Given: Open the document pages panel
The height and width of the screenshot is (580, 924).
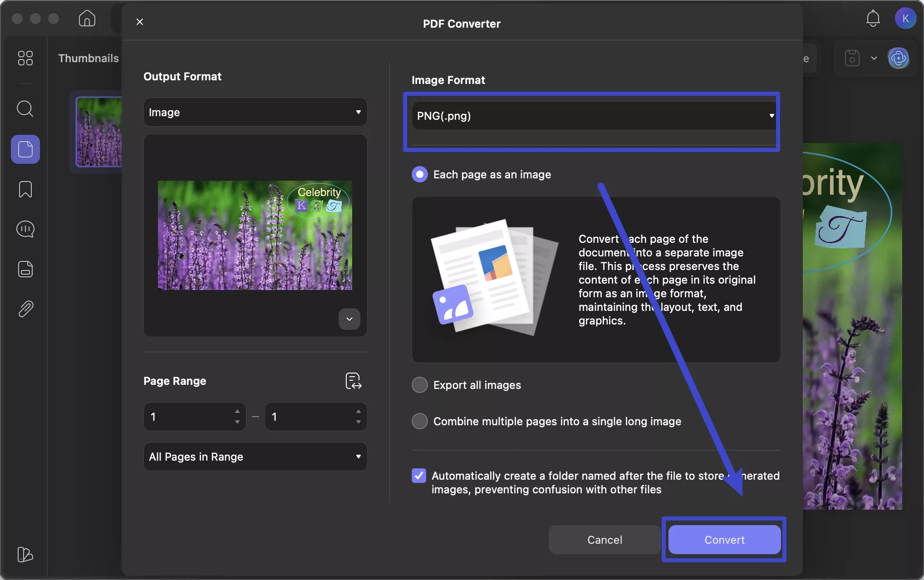Looking at the screenshot, I should 25,149.
